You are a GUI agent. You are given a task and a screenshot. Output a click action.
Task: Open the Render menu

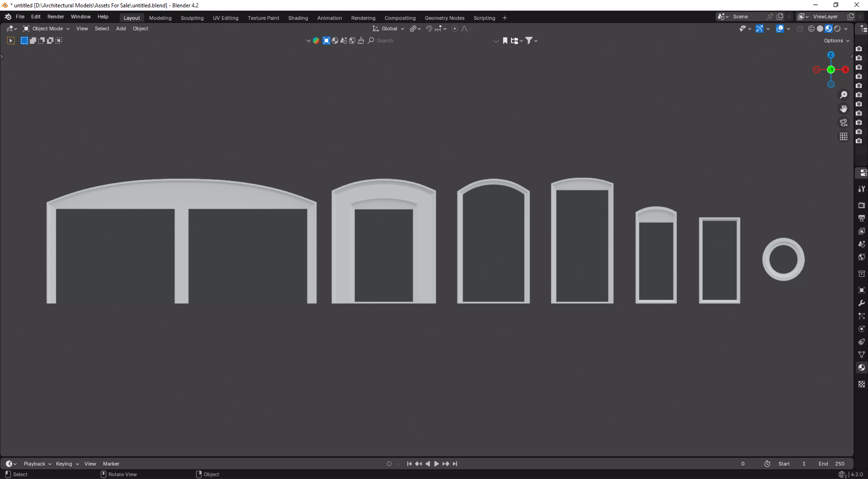pos(56,16)
